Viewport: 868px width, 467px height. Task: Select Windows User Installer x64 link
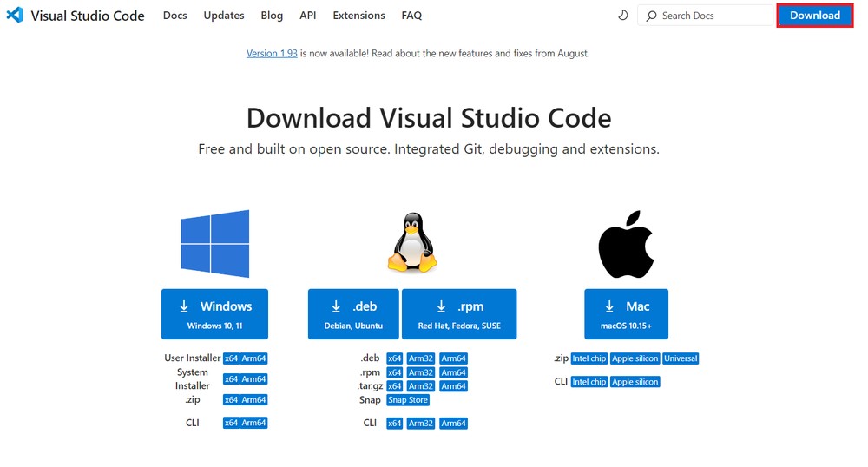[231, 358]
